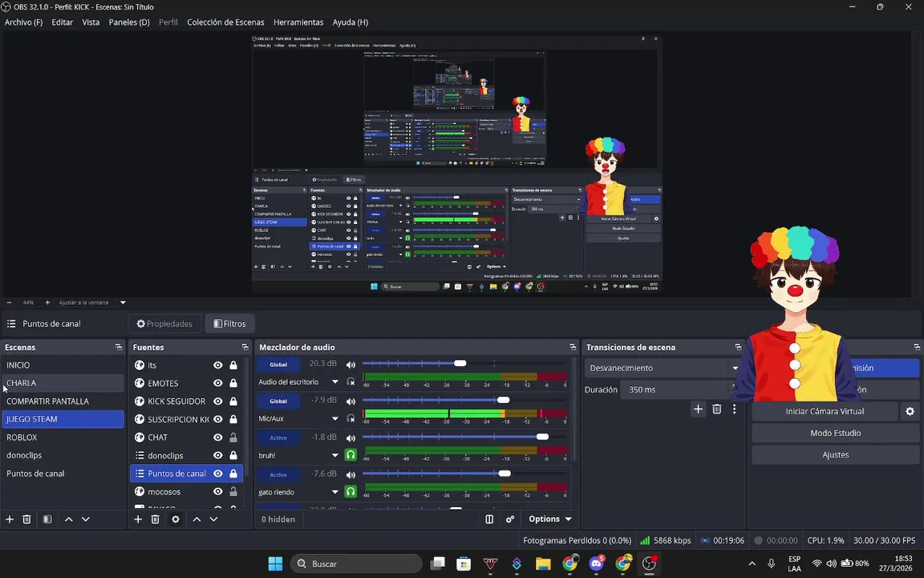Open the Archivo (F) menu
The height and width of the screenshot is (578, 924).
[23, 22]
